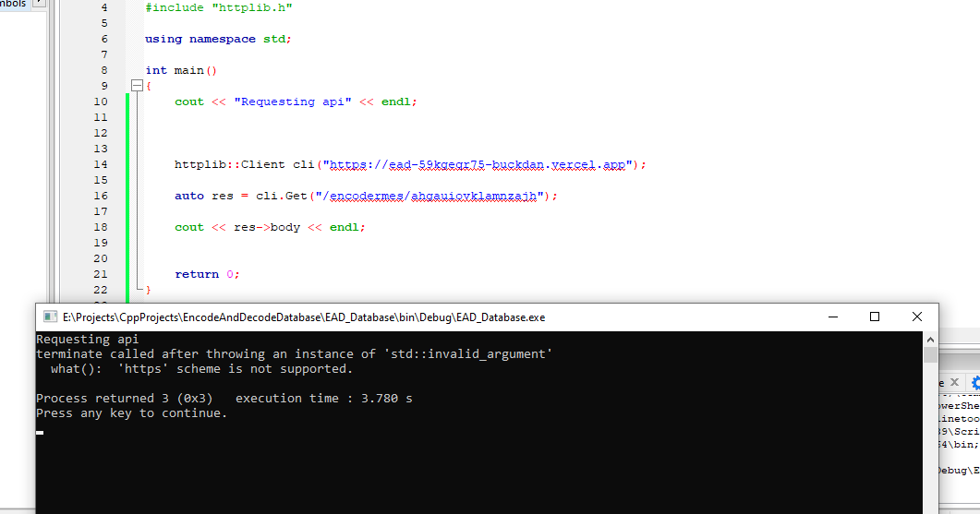Screen dimensions: 980x514
Task: Click "'https' scheme is not supported." message
Action: tap(236, 368)
